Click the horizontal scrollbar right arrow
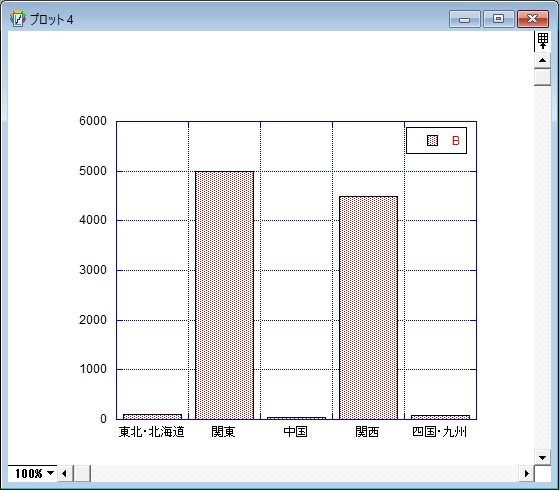Viewport: 560px width, 490px height. click(x=526, y=474)
